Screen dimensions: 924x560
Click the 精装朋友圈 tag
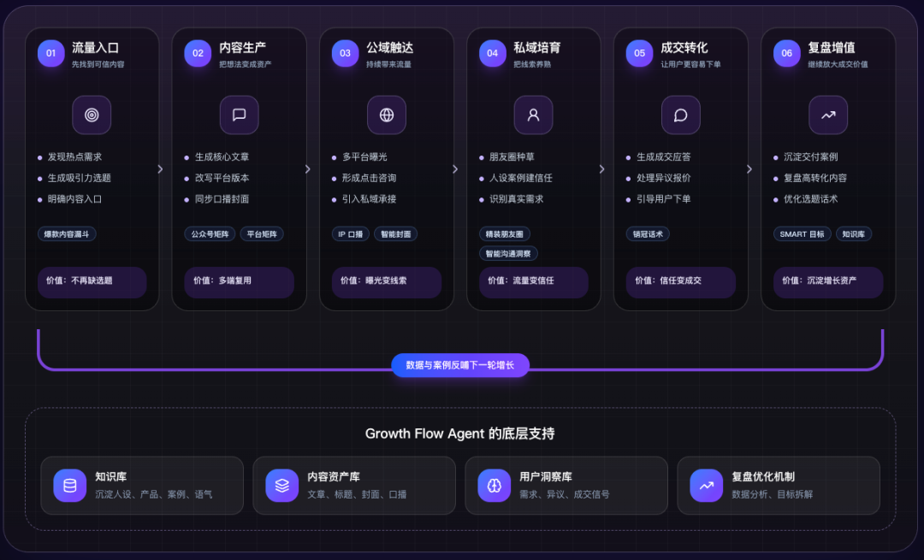tap(505, 233)
